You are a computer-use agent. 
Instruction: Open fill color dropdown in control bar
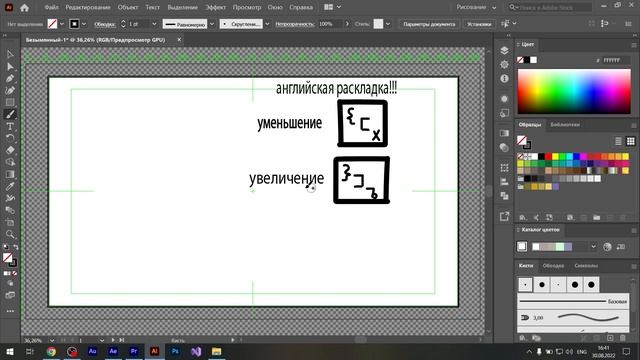[x=62, y=24]
